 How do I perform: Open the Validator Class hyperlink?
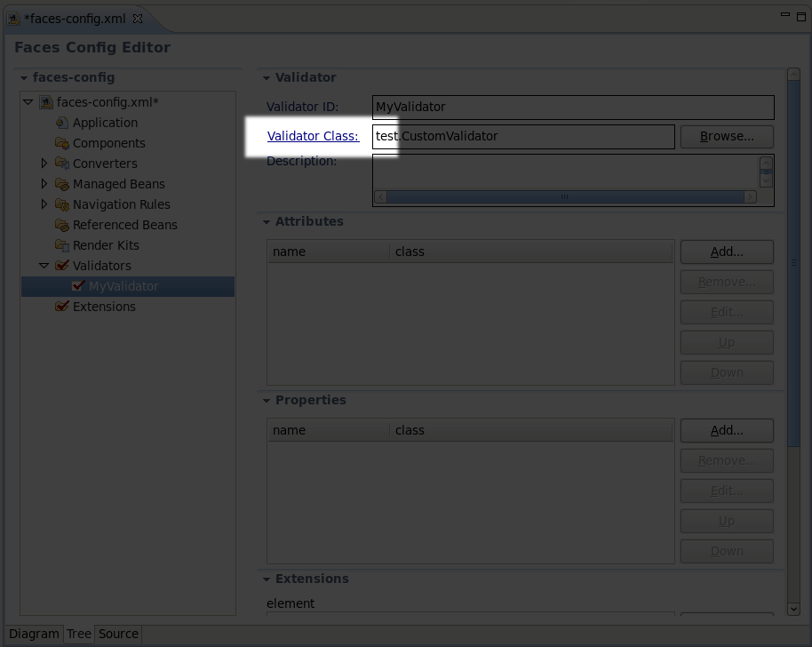coord(314,136)
